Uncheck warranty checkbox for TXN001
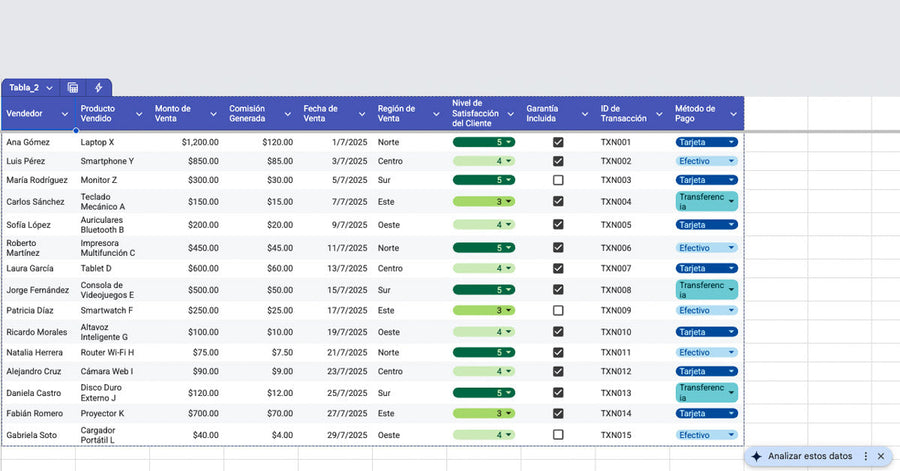 (558, 142)
